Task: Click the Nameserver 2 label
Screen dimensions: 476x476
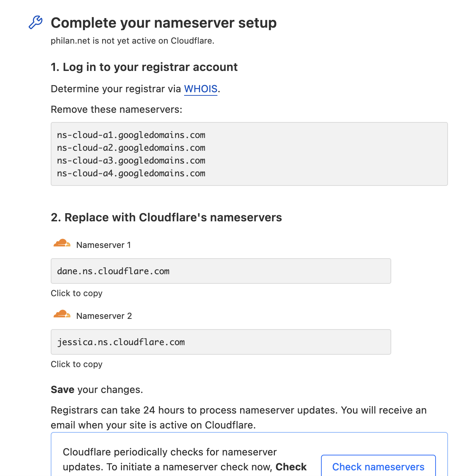Action: (104, 316)
